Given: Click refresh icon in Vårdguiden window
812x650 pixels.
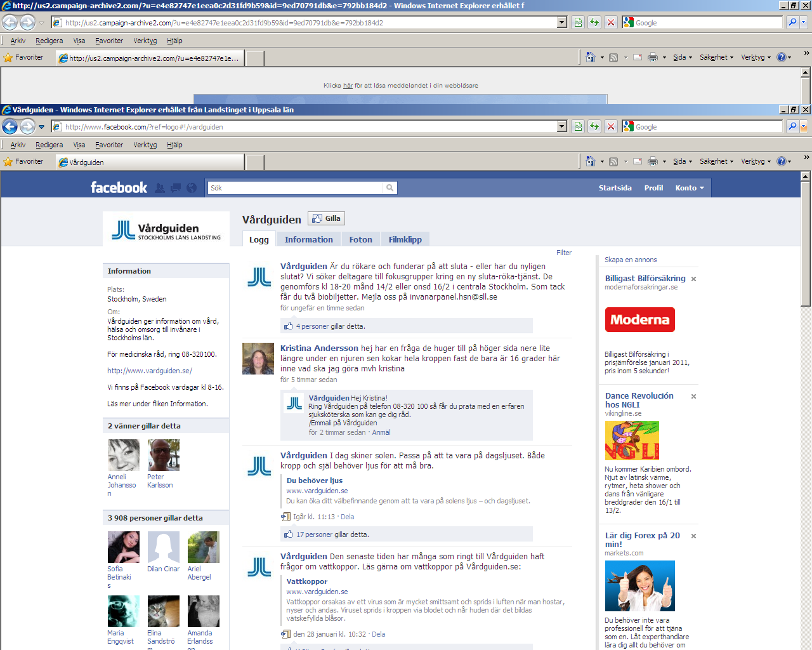Looking at the screenshot, I should pos(594,126).
